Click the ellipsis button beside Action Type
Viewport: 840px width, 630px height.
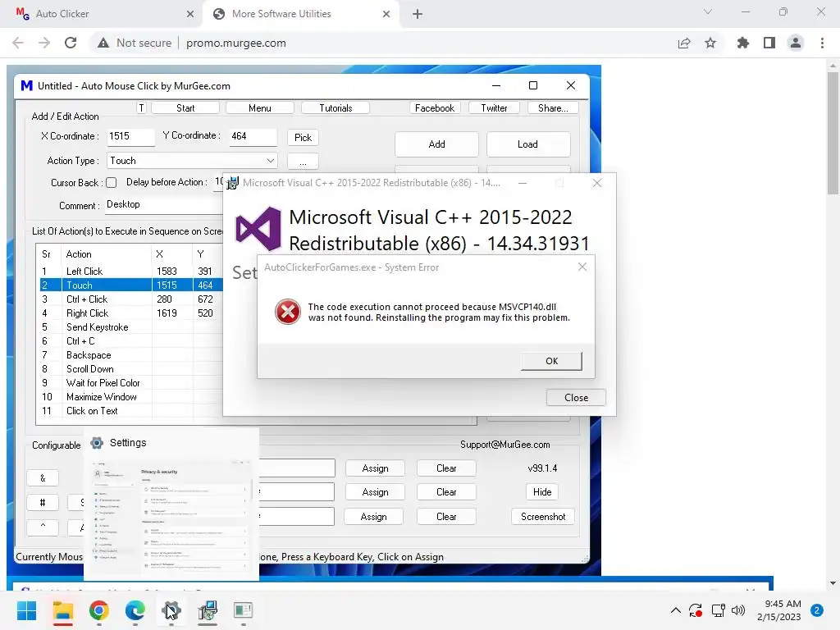point(303,162)
